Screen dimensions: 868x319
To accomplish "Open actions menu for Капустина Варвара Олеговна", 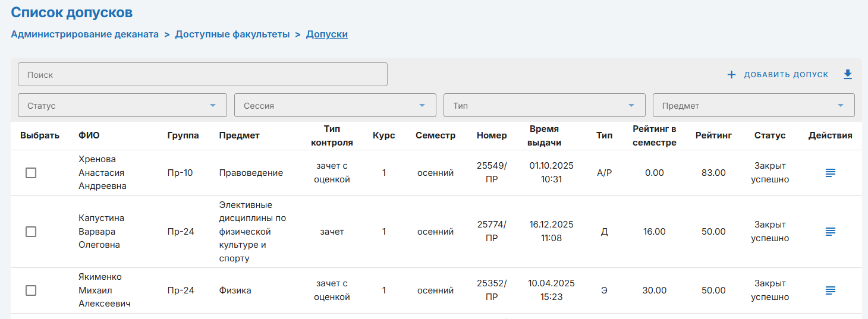I will tap(831, 232).
